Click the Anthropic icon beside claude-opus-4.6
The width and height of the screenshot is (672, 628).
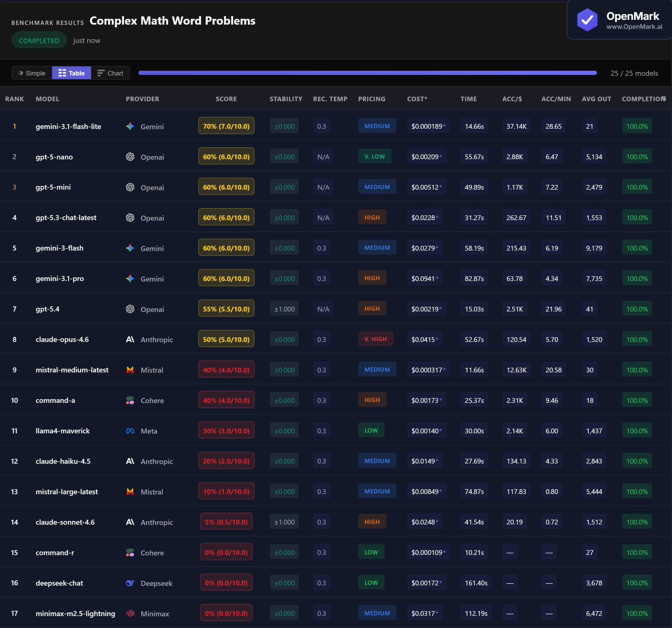tap(130, 339)
